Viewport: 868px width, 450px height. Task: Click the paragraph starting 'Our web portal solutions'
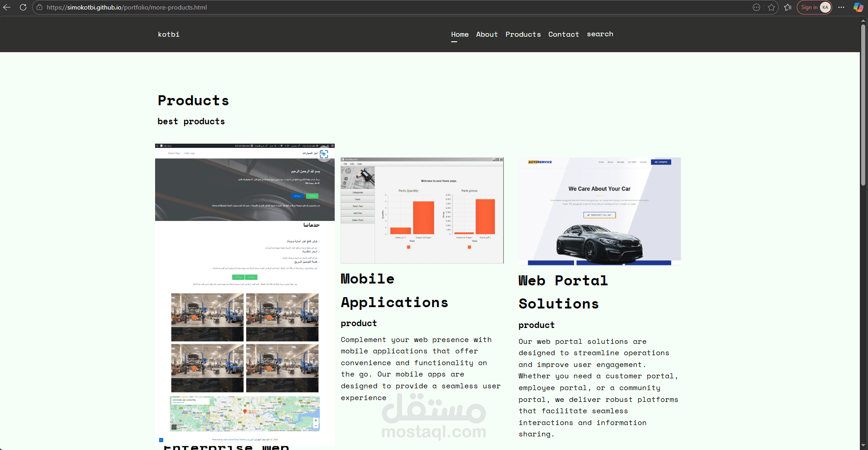pyautogui.click(x=599, y=387)
